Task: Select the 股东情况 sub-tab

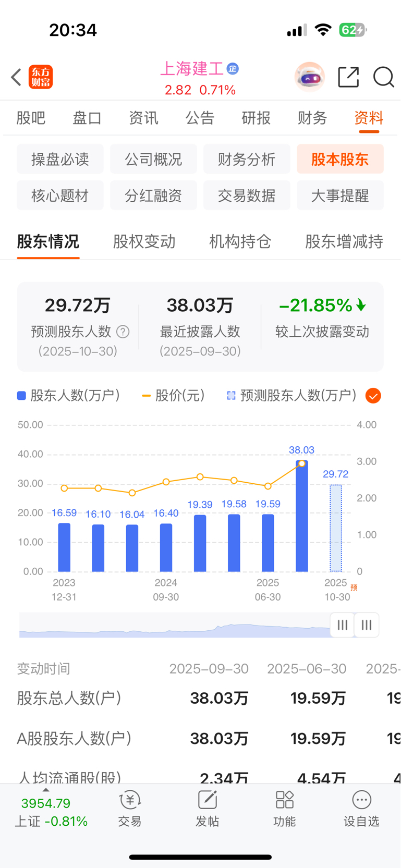Action: click(x=48, y=241)
